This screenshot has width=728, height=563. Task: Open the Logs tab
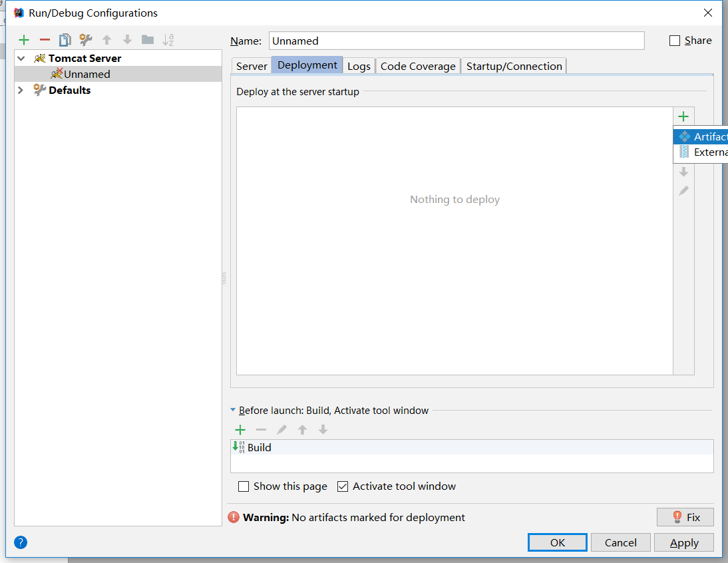tap(359, 66)
